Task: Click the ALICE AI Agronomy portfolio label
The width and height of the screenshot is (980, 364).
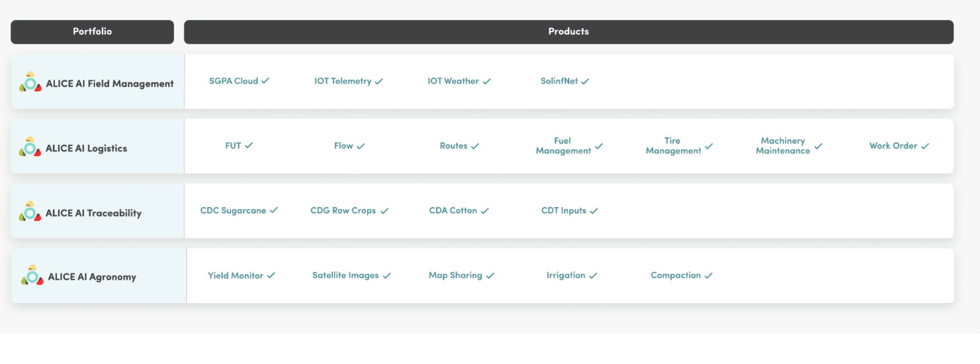Action: (x=92, y=277)
